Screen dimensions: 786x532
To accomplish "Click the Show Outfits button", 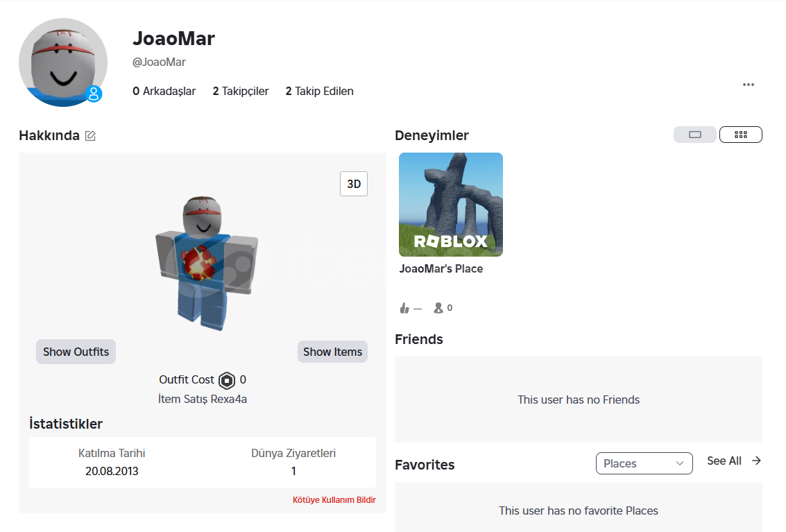I will [x=76, y=352].
